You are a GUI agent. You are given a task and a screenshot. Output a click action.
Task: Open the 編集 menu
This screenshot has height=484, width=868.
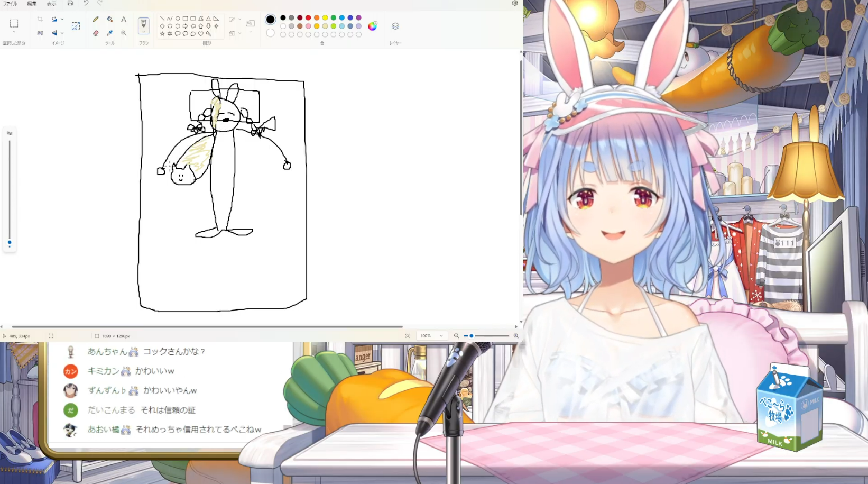32,3
